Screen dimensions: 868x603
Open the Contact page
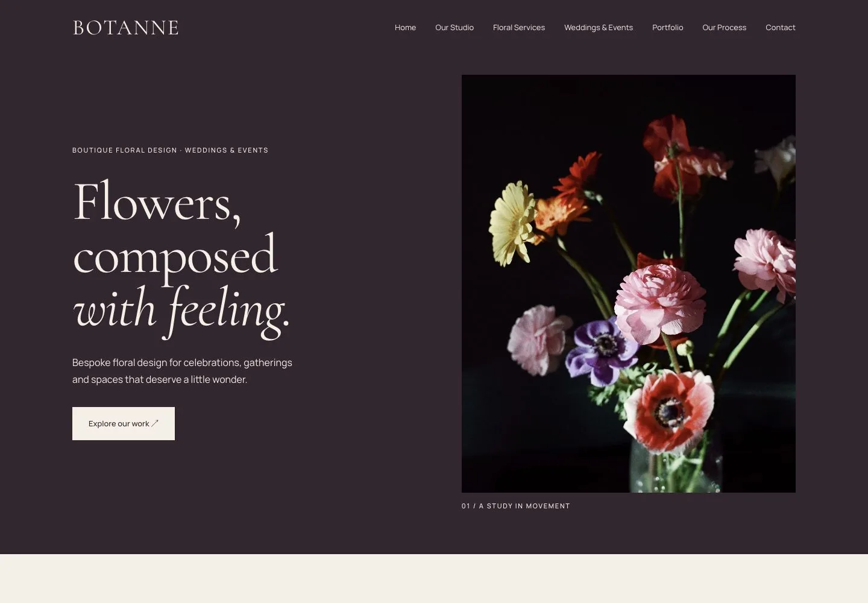point(781,28)
